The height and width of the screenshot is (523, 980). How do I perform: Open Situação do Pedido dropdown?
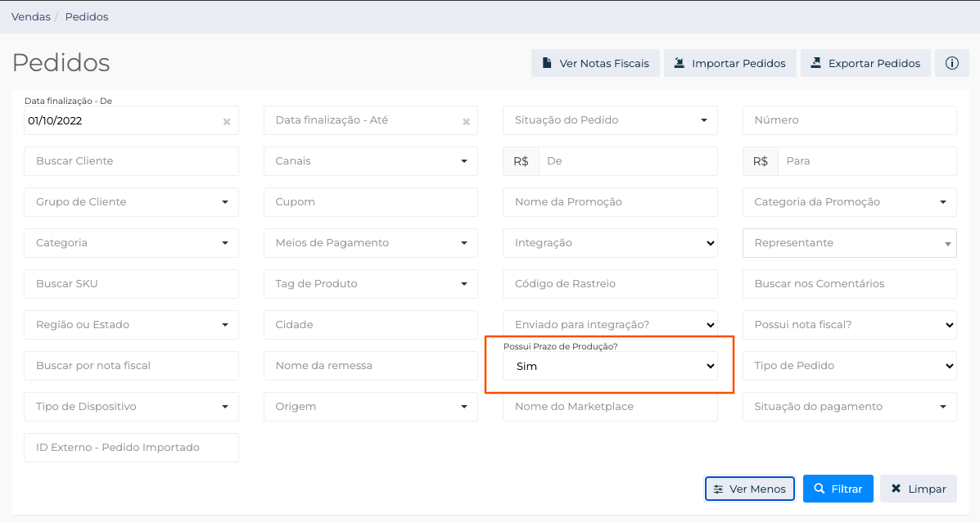610,120
